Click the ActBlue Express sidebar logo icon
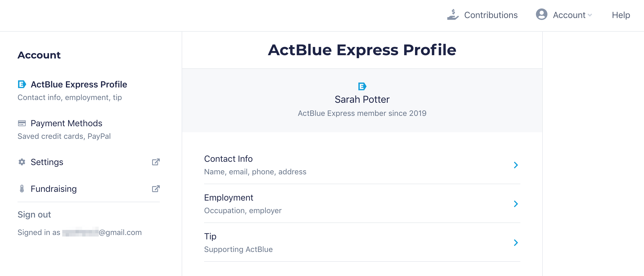 pos(22,84)
